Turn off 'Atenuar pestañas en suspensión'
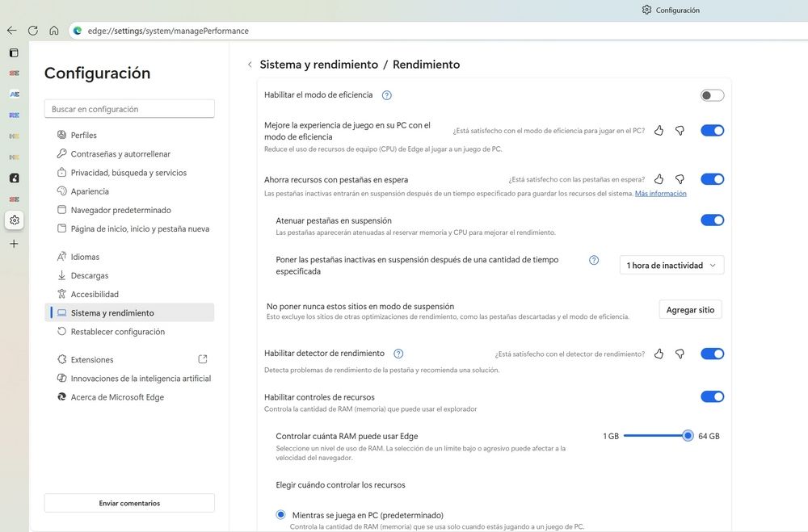 coord(712,220)
